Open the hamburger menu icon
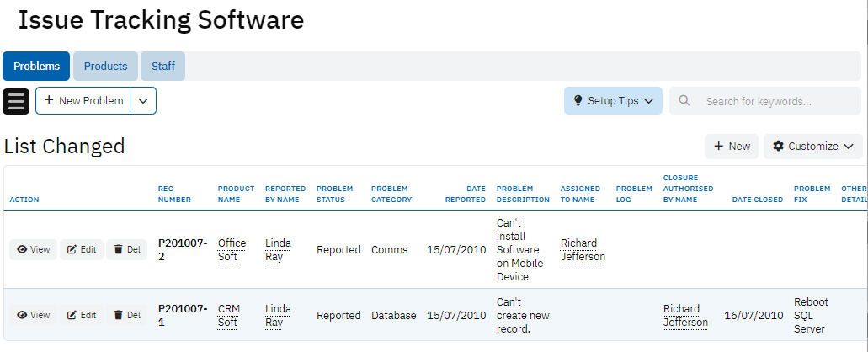 pos(17,101)
